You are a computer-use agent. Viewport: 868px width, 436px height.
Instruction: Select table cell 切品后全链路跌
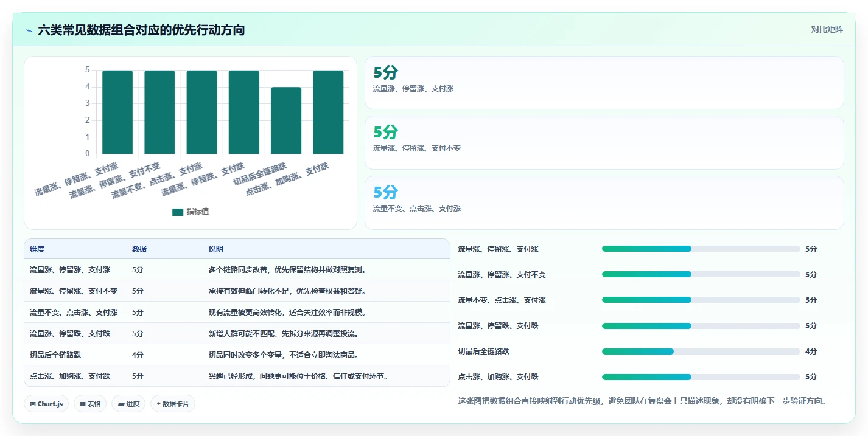[x=55, y=355]
